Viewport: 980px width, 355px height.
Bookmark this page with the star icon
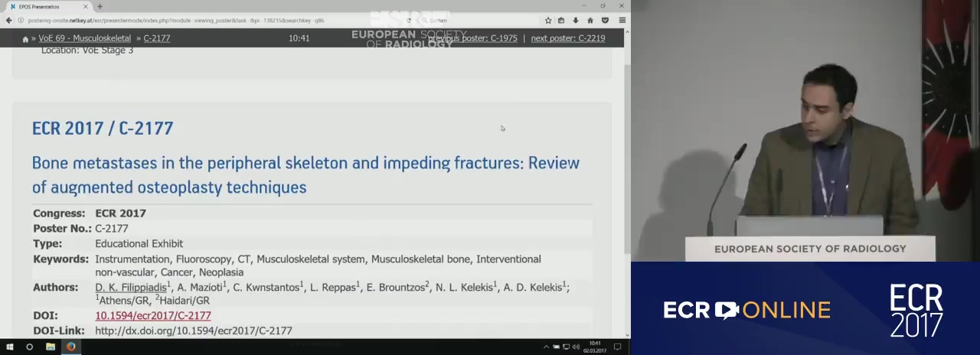548,21
